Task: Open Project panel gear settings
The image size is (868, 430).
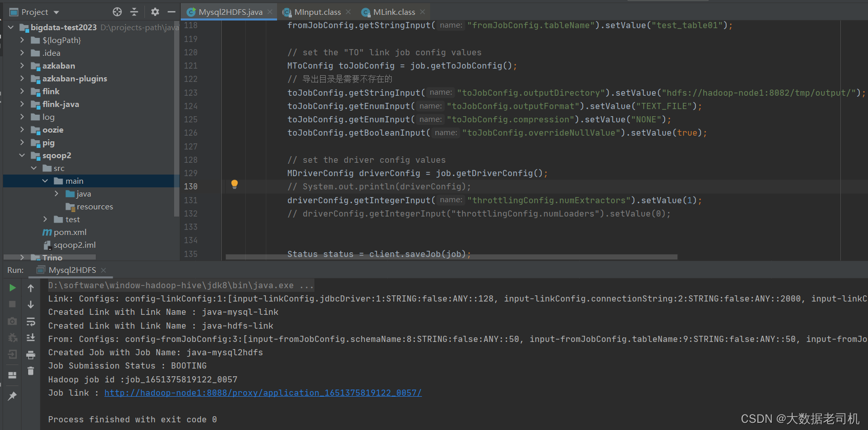Action: click(155, 12)
